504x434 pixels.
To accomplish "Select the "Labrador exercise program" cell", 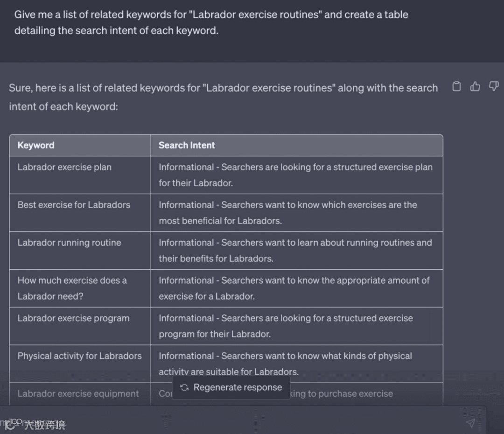I will 73,318.
